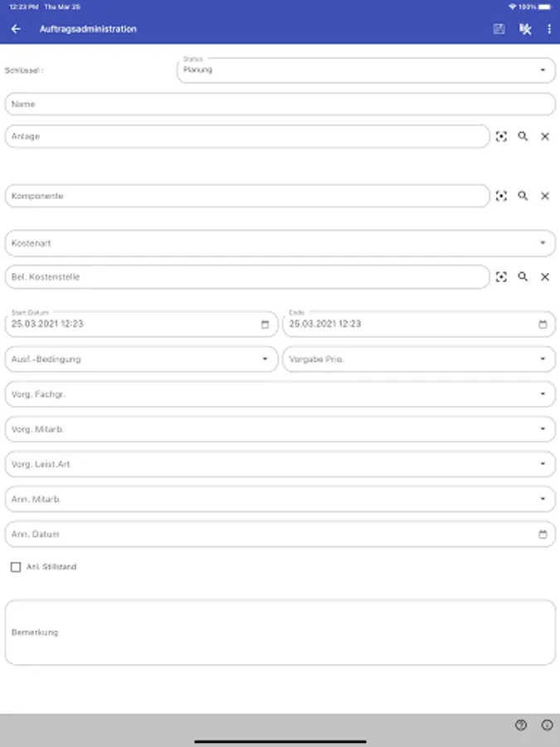Open the three-dot overflow menu
560x747 pixels.
pos(548,29)
